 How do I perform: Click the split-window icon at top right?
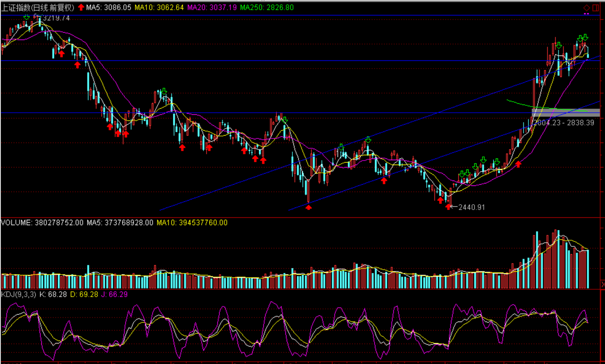pyautogui.click(x=596, y=8)
